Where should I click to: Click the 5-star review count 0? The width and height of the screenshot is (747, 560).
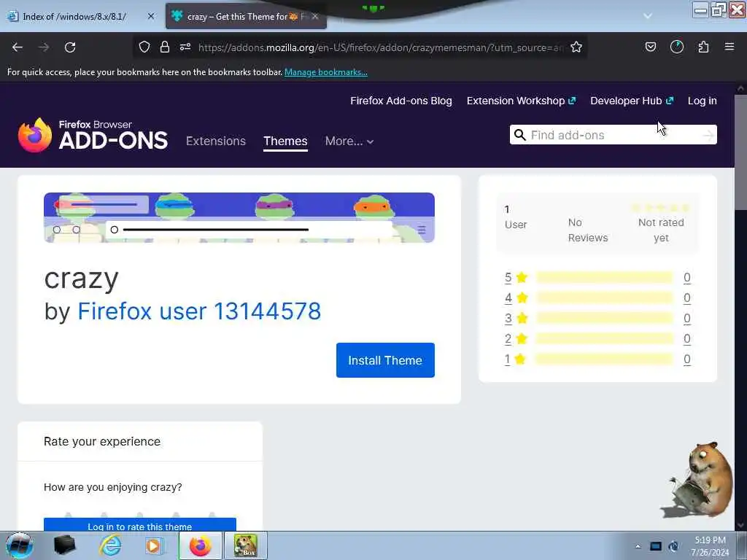click(687, 278)
